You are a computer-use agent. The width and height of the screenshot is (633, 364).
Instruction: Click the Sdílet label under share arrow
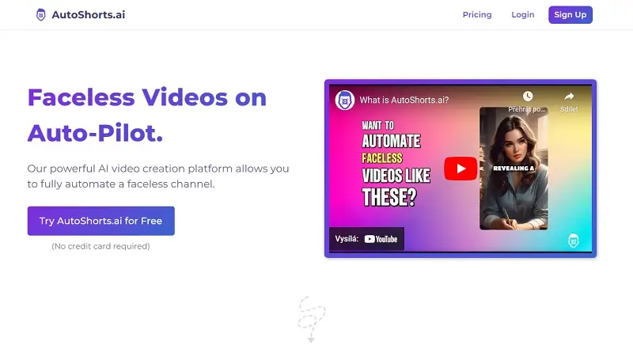click(x=569, y=109)
